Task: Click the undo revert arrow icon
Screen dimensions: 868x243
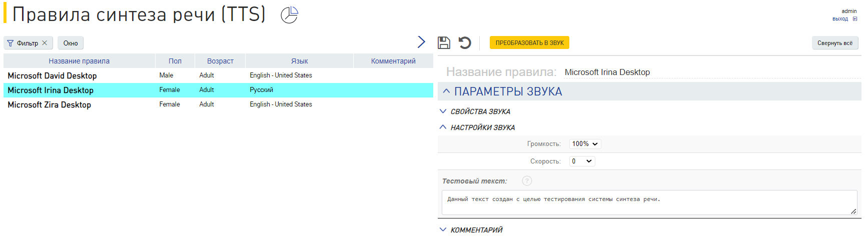Action: click(465, 43)
